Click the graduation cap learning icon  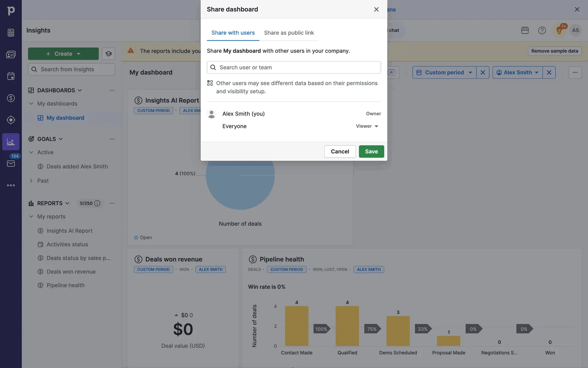pos(108,54)
